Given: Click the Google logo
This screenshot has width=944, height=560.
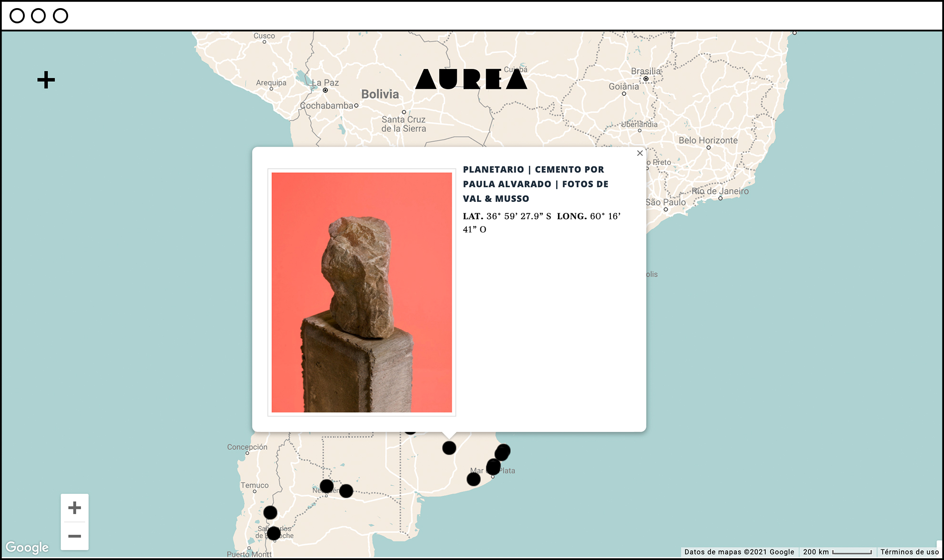Looking at the screenshot, I should 27,547.
